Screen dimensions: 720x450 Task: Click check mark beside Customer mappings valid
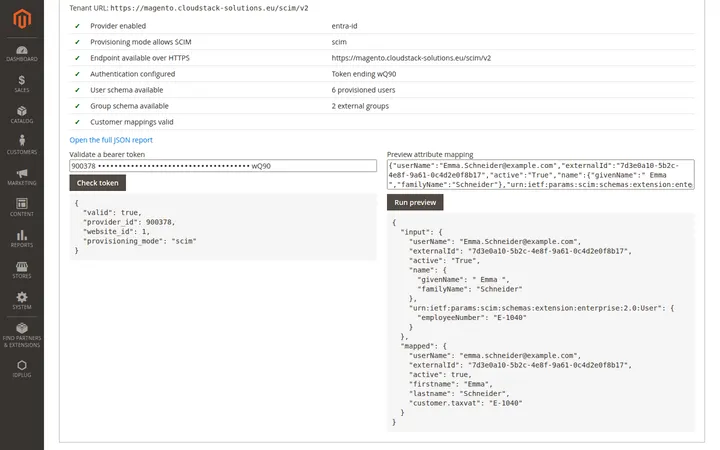[x=77, y=122]
